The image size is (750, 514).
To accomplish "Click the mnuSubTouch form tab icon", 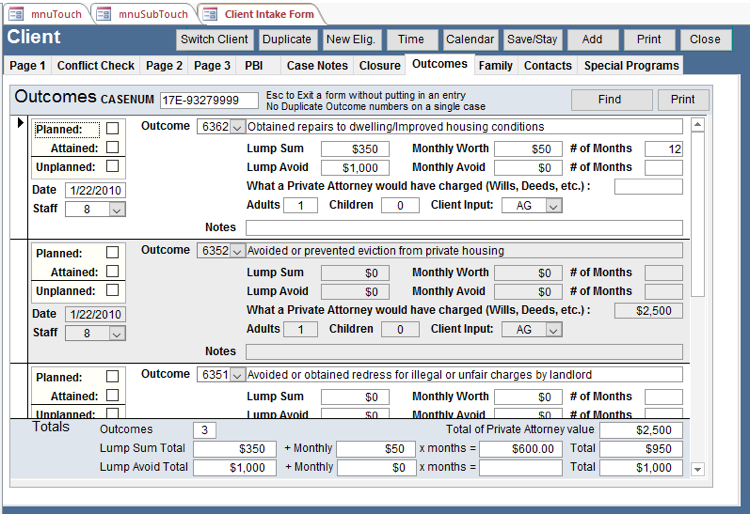I will pyautogui.click(x=104, y=14).
